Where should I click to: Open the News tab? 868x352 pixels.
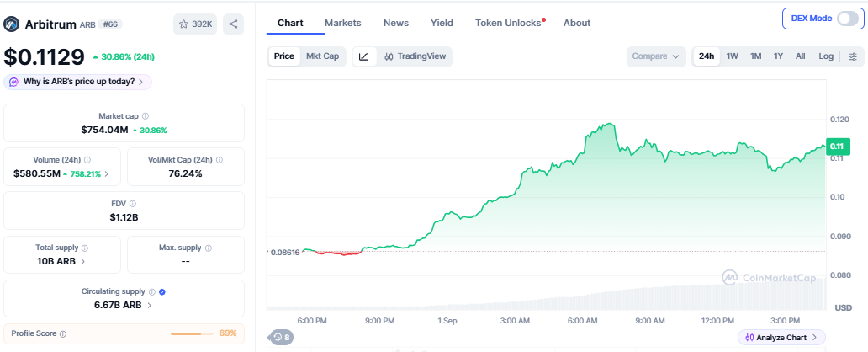pos(396,24)
